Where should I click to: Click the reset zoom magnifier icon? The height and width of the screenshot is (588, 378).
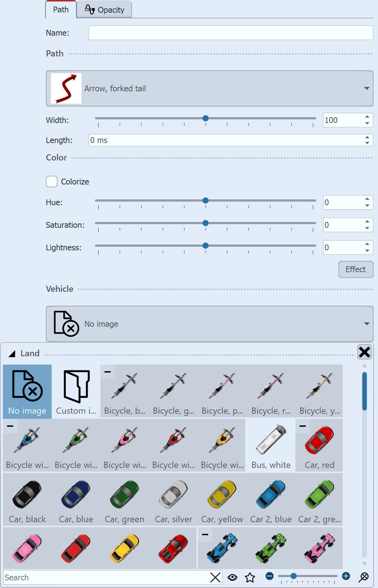coord(364,577)
